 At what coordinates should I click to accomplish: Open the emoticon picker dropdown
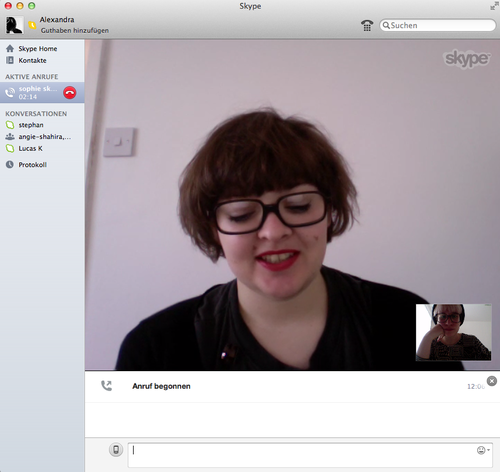[x=483, y=450]
